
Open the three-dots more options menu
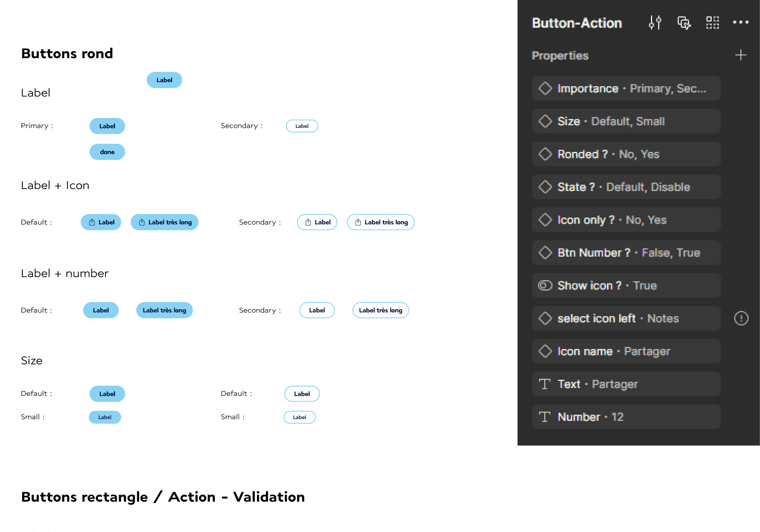(x=741, y=22)
